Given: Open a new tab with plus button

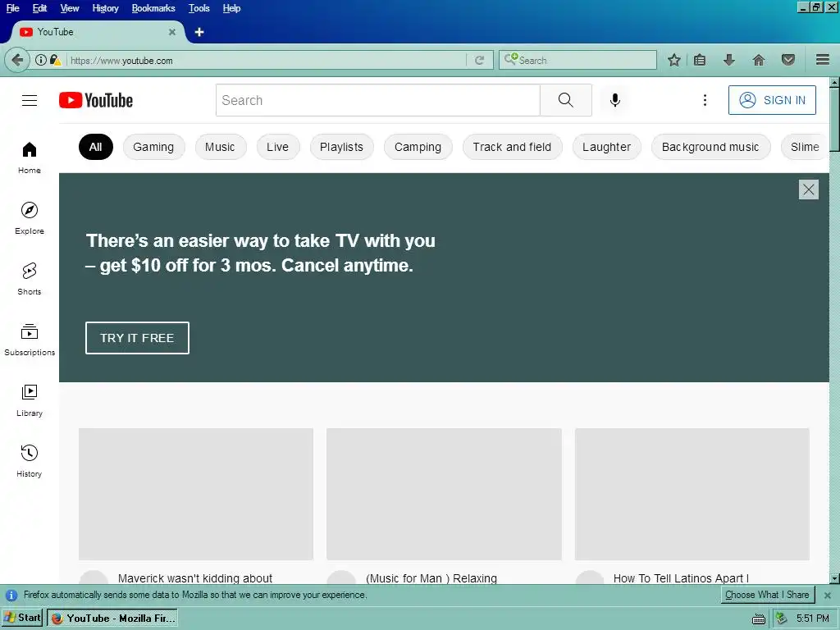Looking at the screenshot, I should point(199,32).
